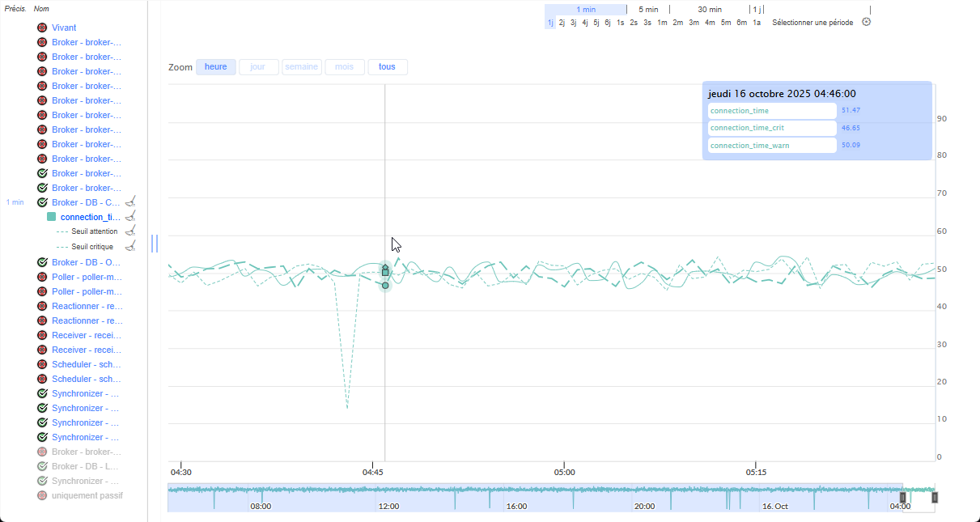Click right handle of timeline navigator range
980x522 pixels.
pyautogui.click(x=935, y=498)
